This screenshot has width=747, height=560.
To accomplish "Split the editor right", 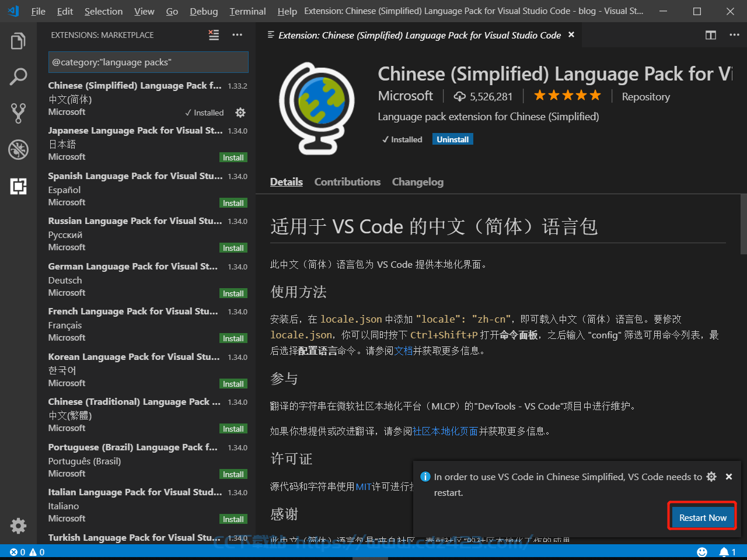I will click(x=711, y=35).
